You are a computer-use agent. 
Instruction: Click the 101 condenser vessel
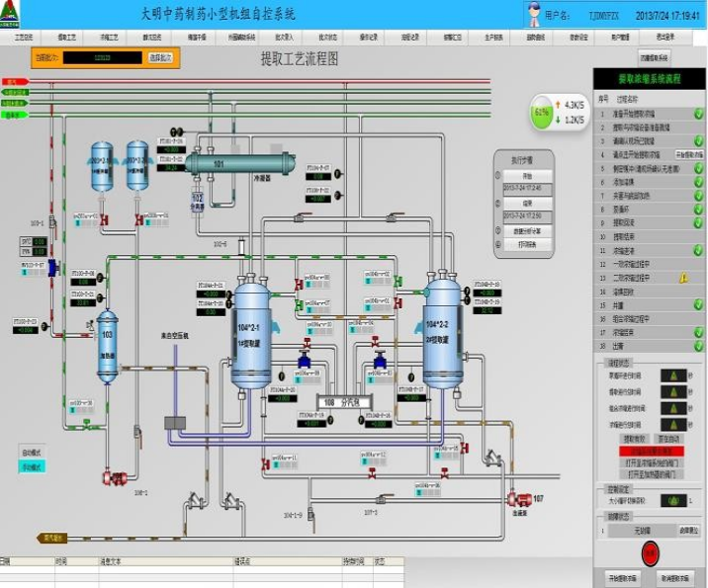(242, 163)
